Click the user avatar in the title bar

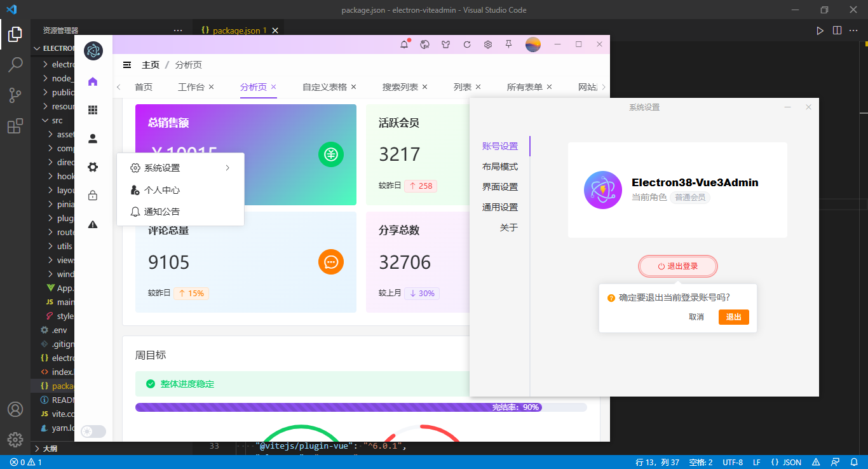coord(532,44)
